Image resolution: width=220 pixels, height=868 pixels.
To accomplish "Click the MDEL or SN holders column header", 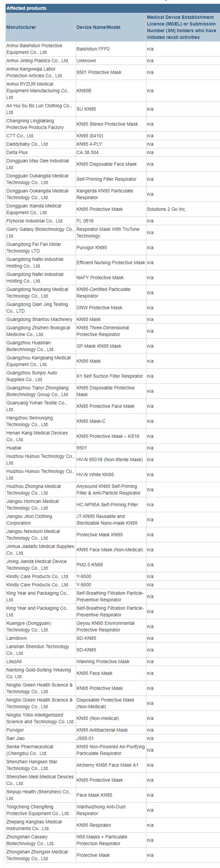I will point(181,27).
